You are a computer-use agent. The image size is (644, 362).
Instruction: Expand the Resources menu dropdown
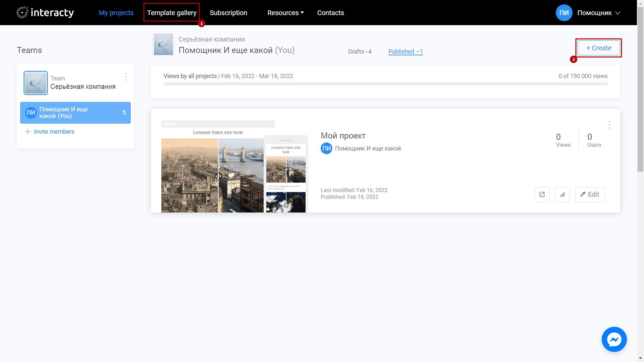pyautogui.click(x=285, y=12)
